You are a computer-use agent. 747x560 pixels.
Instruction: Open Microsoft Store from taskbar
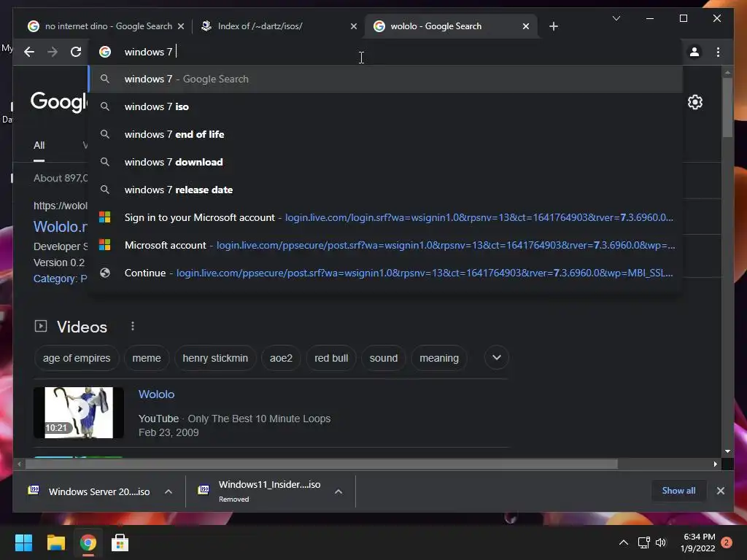coord(120,542)
